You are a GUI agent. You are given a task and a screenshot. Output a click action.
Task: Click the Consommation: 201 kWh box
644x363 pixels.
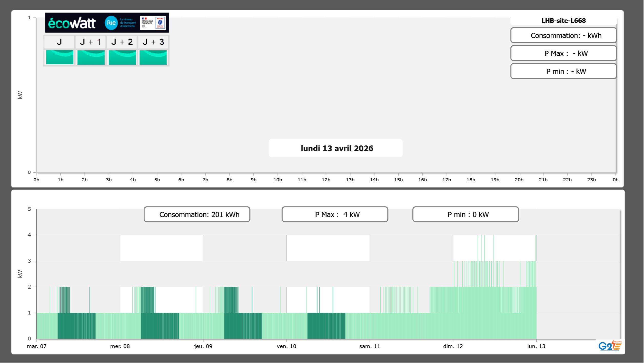(197, 214)
